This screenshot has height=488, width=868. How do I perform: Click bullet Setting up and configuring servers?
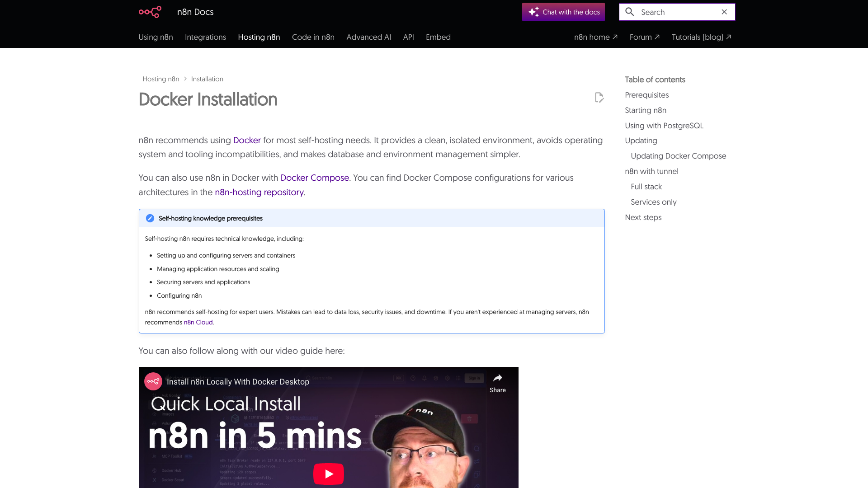point(226,255)
